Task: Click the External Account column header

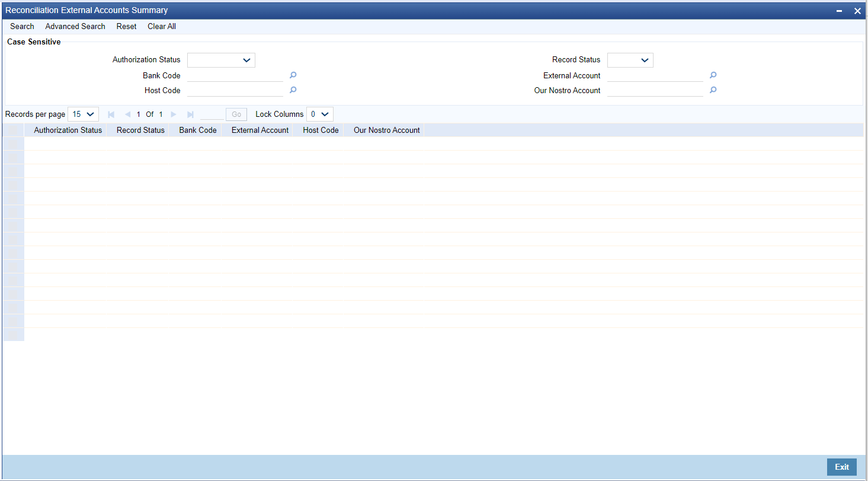Action: click(260, 130)
